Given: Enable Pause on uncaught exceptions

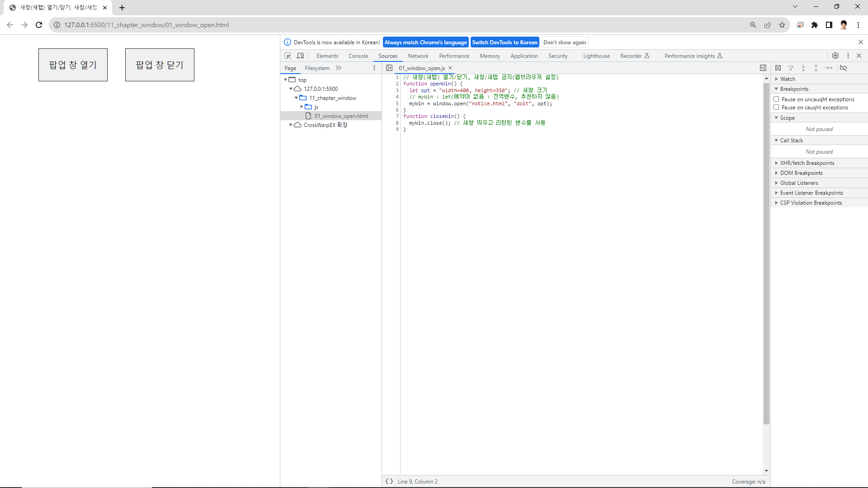Looking at the screenshot, I should (776, 99).
